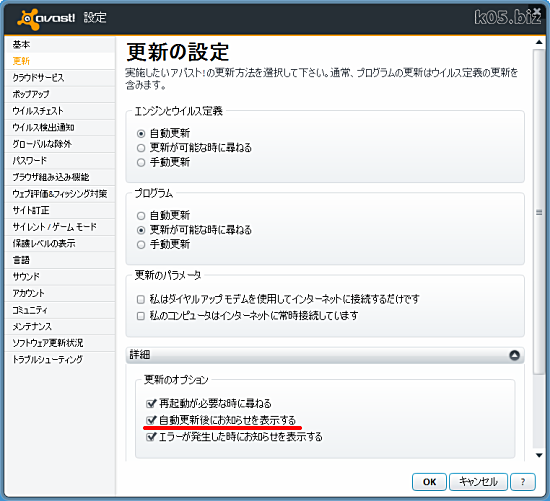Image resolution: width=550 pixels, height=501 pixels.
Task: Click the キャンセル button
Action: point(478,482)
